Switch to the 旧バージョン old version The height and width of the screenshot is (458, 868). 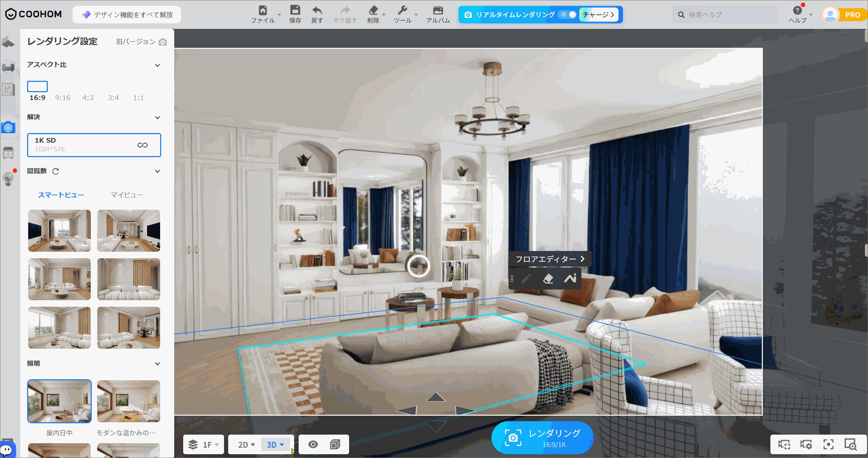click(141, 42)
